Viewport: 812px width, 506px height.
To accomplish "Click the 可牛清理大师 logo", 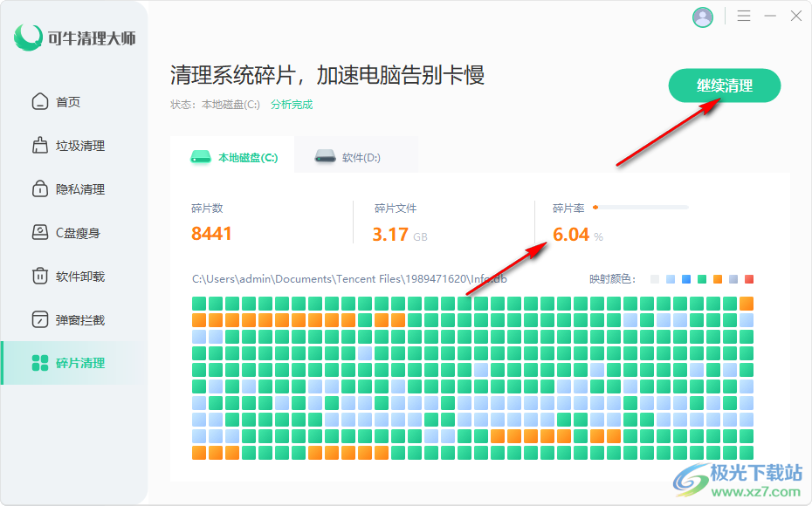I will pos(74,38).
